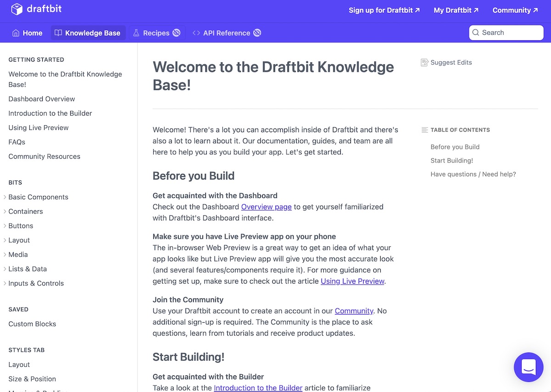Image resolution: width=551 pixels, height=392 pixels.
Task: Click the Draftbit logo
Action: [x=36, y=9]
